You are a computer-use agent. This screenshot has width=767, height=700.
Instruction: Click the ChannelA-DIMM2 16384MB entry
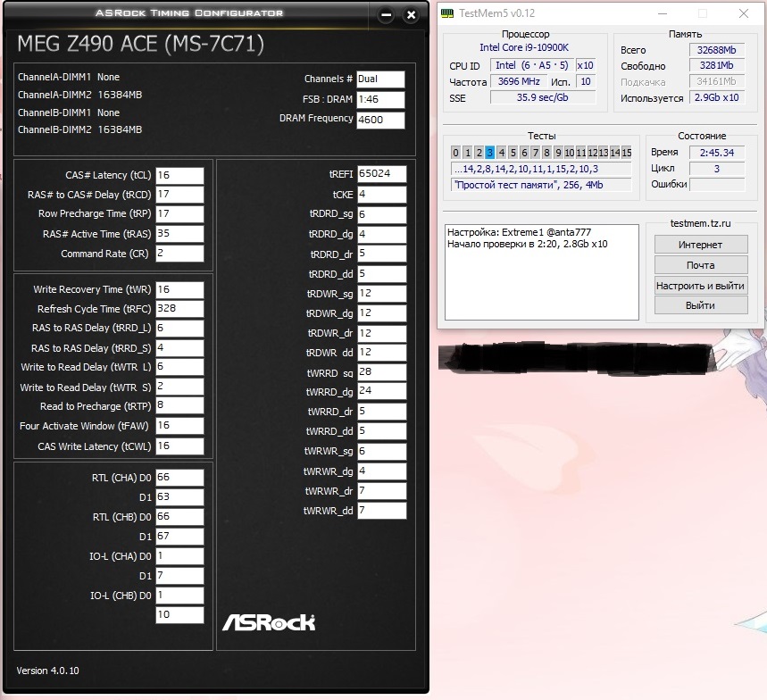coord(79,95)
